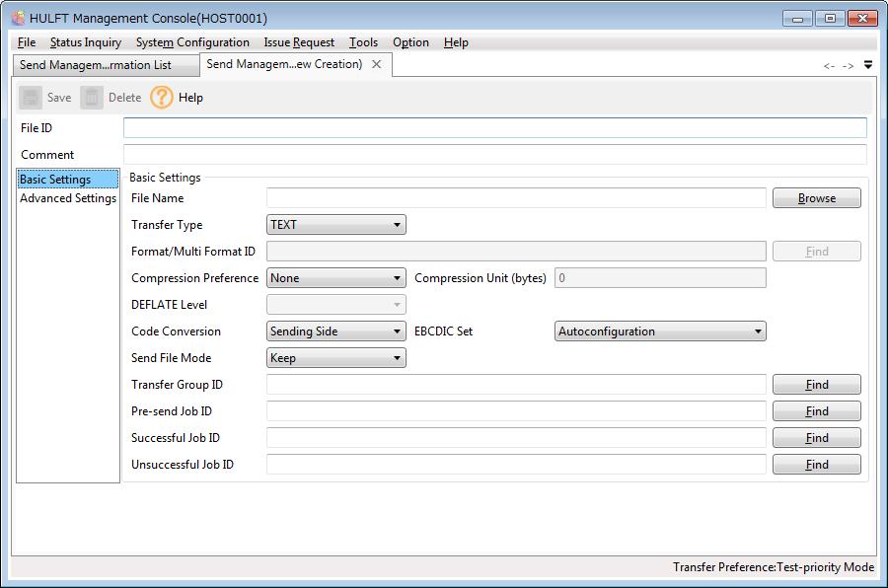Click Find next to Pre-send Job ID

(817, 411)
